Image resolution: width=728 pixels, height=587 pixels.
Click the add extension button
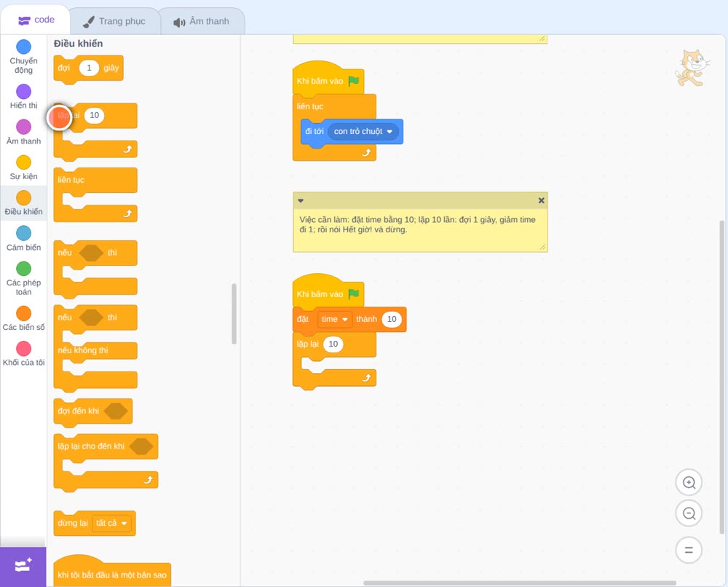[23, 566]
